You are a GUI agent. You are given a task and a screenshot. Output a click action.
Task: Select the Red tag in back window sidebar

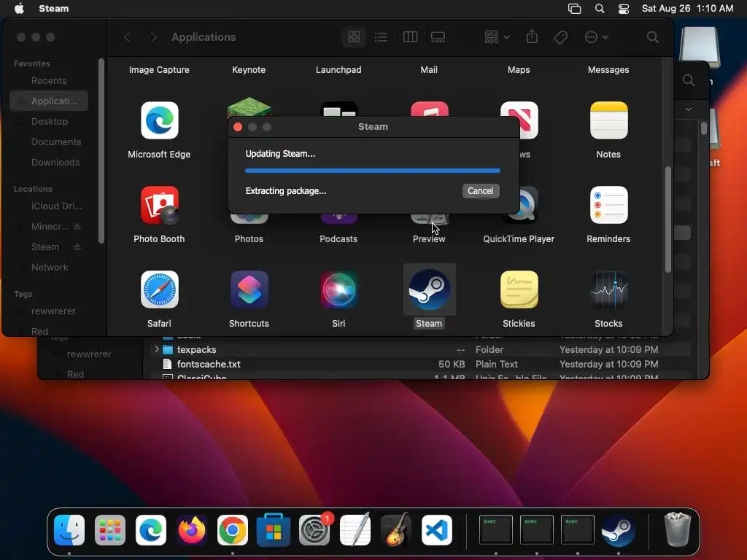[x=75, y=374]
